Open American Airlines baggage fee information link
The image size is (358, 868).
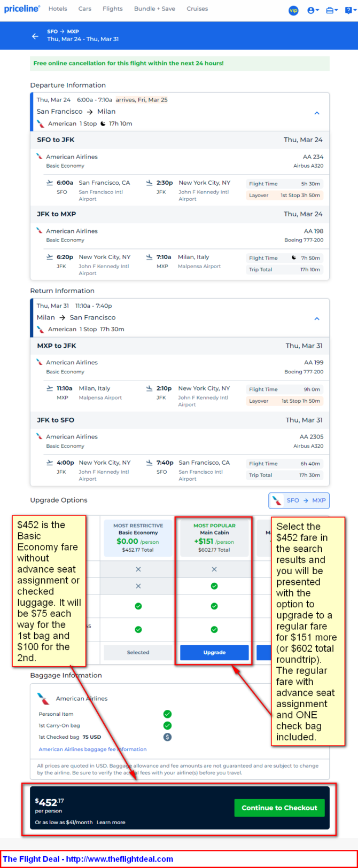(x=92, y=749)
